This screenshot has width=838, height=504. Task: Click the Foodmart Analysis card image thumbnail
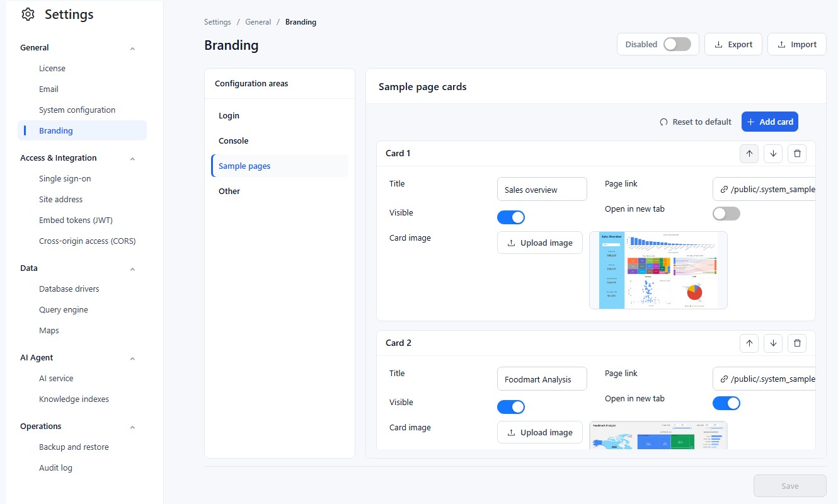658,435
